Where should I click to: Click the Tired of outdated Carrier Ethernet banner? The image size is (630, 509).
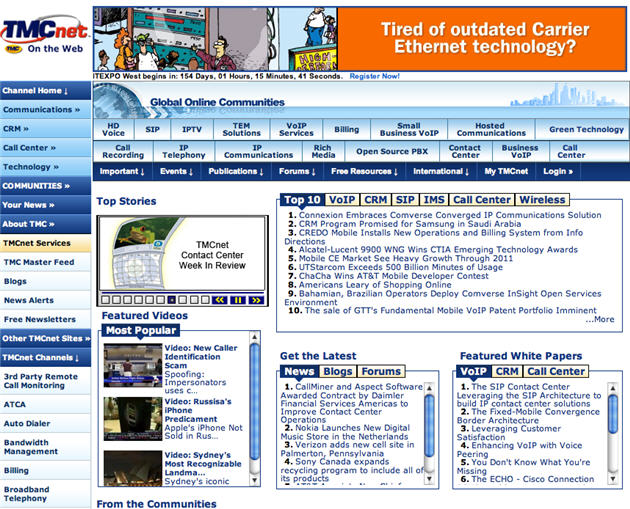pos(476,36)
